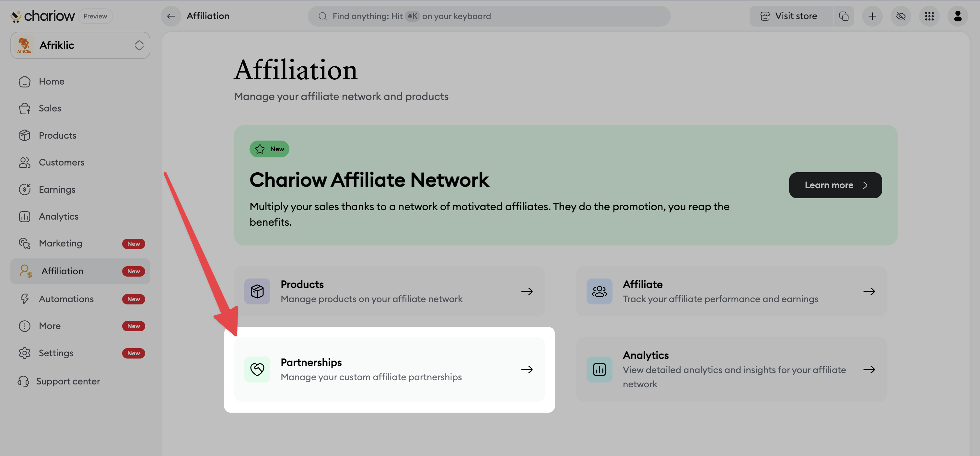Open Settings in sidebar
Image resolution: width=980 pixels, height=456 pixels.
click(x=56, y=353)
